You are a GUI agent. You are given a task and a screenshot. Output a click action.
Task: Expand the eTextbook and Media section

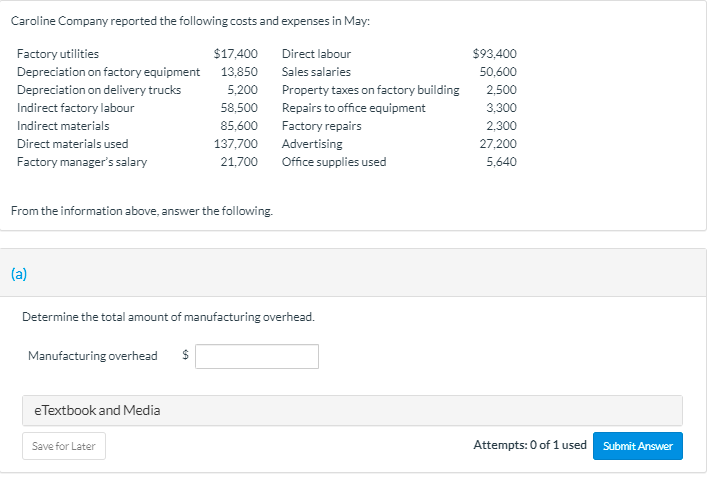pos(91,410)
